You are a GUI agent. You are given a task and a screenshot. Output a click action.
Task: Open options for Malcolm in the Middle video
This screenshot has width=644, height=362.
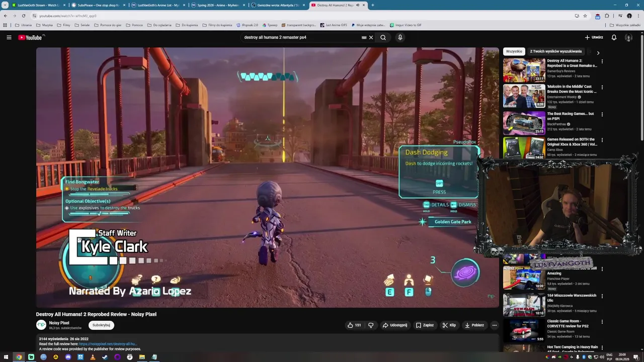point(602,87)
